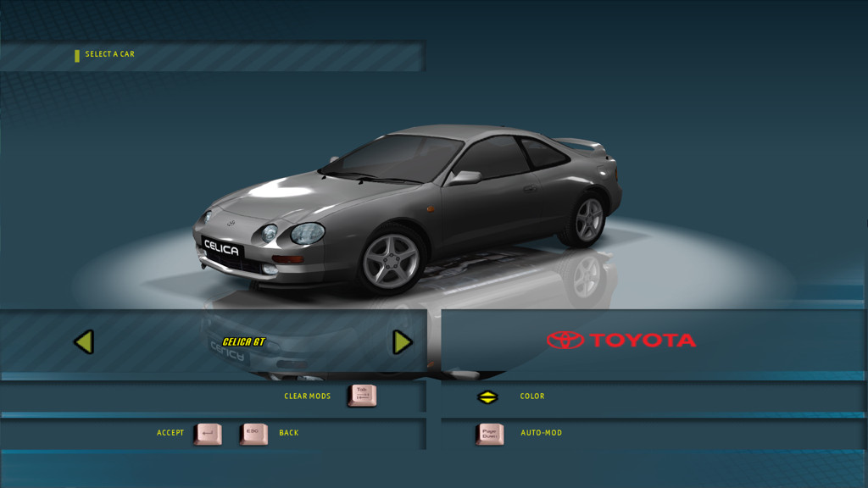
Task: Click the CELICA GT car name
Action: pyautogui.click(x=244, y=342)
